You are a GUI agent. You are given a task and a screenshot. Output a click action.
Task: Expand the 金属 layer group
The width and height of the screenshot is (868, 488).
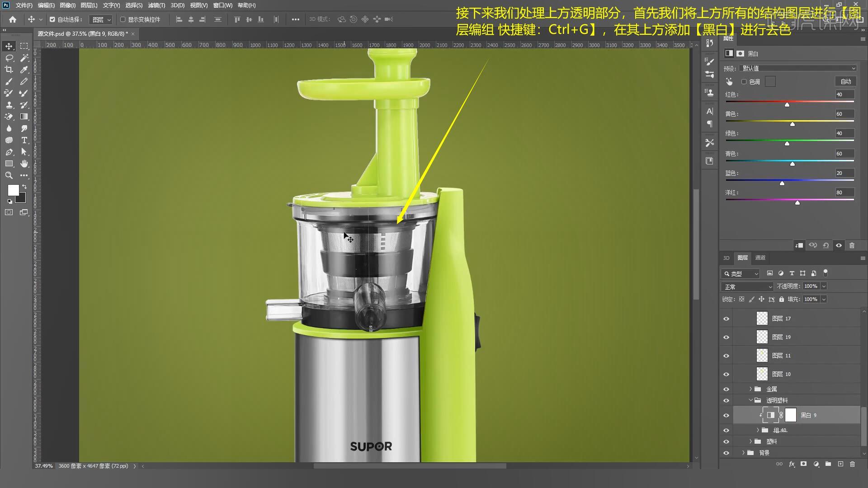[750, 389]
